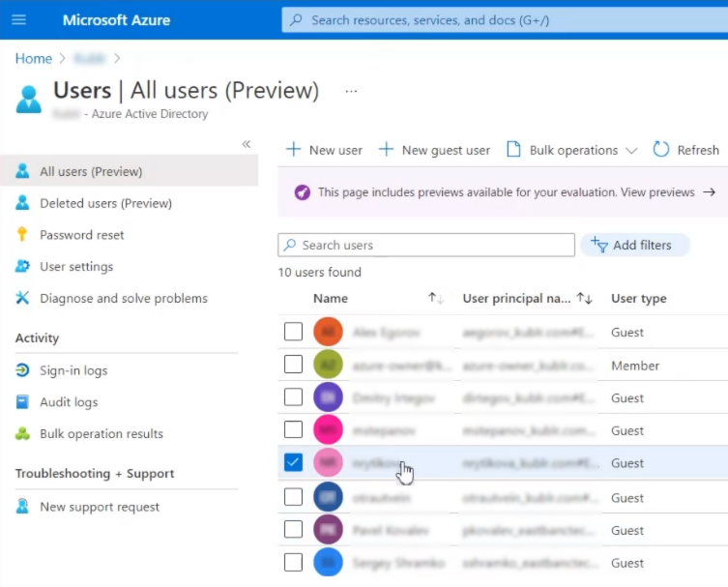Click the User settings gear-person icon
Image resolution: width=728 pixels, height=587 pixels.
(22, 266)
